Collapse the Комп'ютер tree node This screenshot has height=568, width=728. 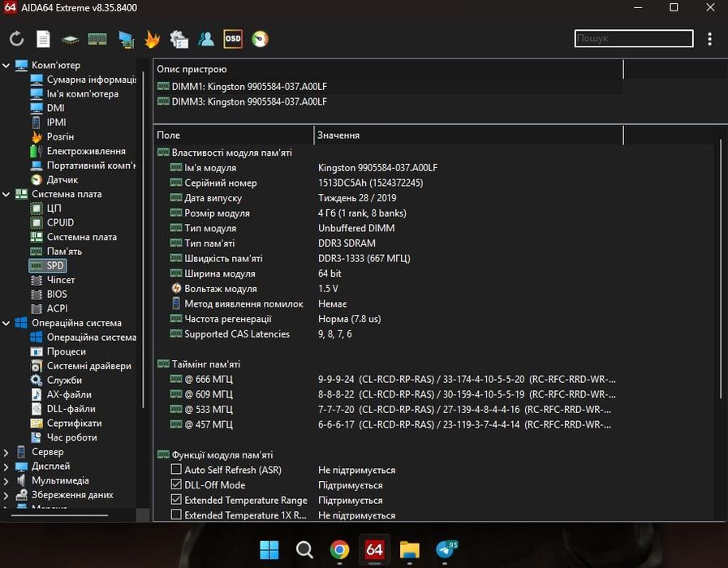pos(6,66)
